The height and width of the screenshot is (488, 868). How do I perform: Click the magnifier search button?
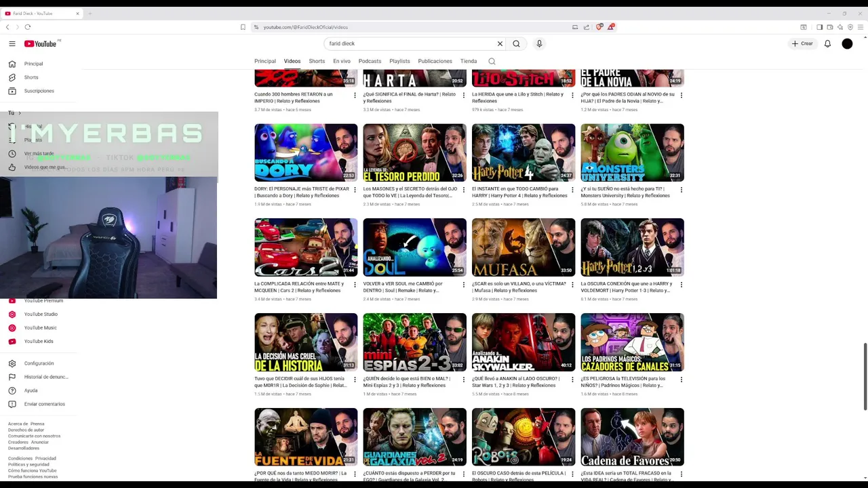[x=516, y=43]
